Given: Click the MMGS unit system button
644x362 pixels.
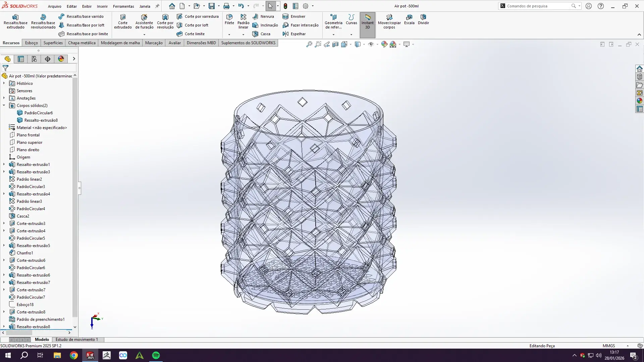Looking at the screenshot, I should [x=609, y=346].
